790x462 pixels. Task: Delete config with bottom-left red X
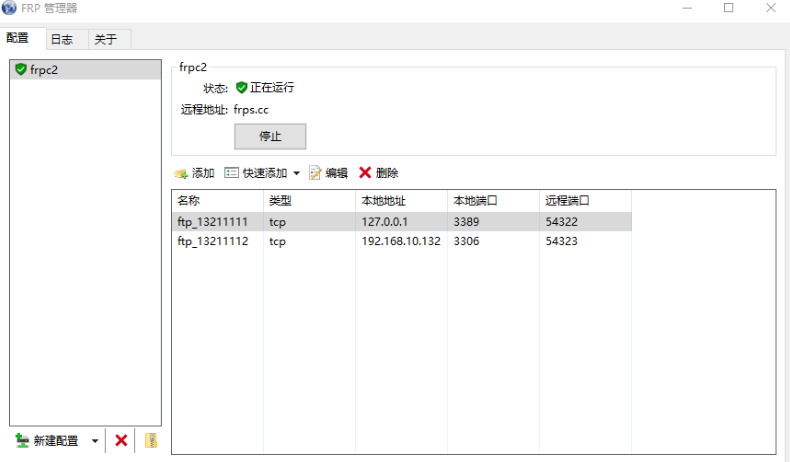point(121,440)
